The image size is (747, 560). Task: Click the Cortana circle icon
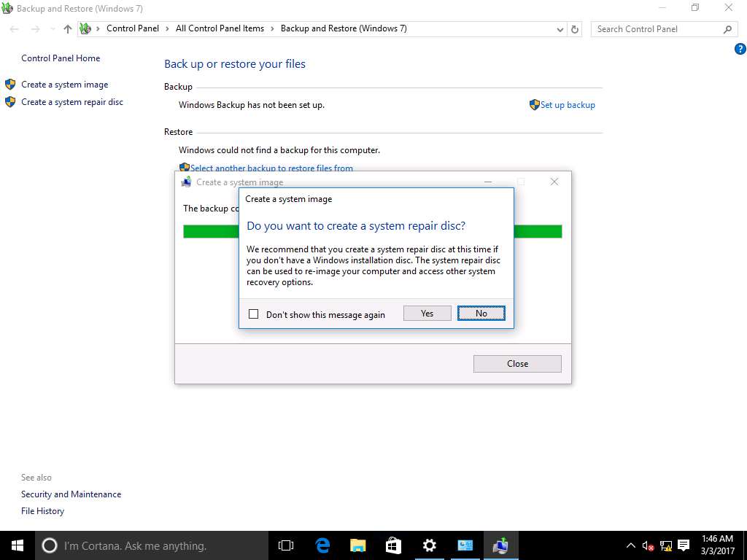[50, 545]
